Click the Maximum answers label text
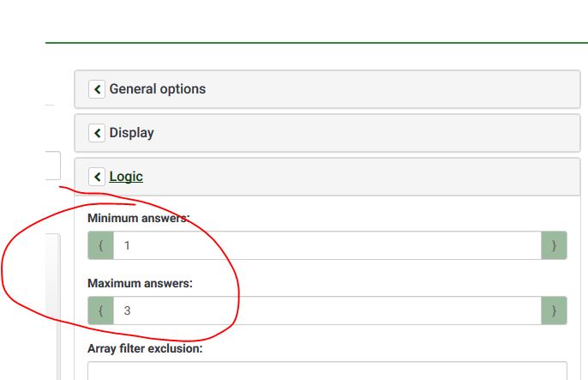The image size is (588, 380). point(138,282)
